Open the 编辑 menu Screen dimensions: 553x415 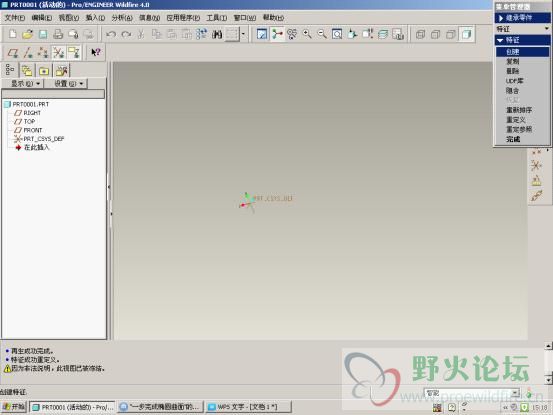(x=42, y=18)
